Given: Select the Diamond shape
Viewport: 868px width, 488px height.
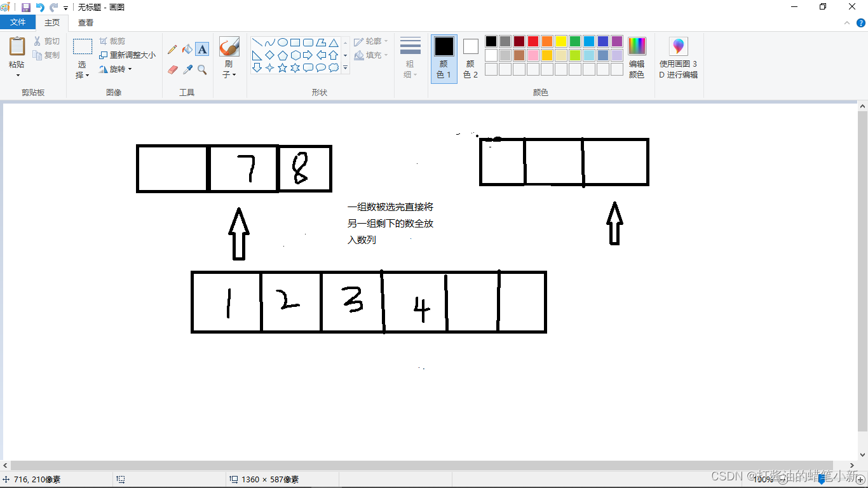Looking at the screenshot, I should (270, 55).
